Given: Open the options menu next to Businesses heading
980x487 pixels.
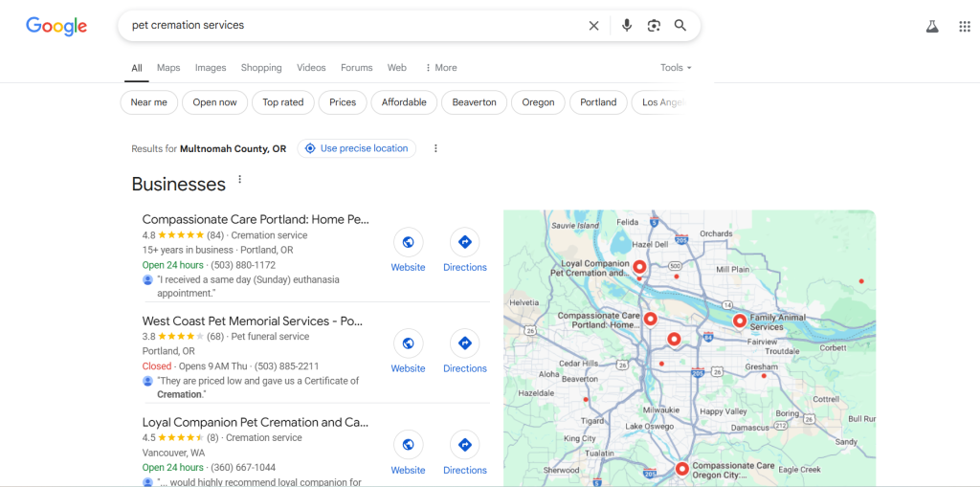Looking at the screenshot, I should pyautogui.click(x=239, y=180).
